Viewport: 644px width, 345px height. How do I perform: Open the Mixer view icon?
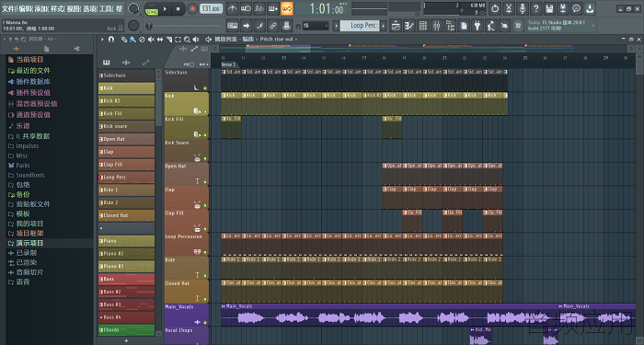pos(436,26)
